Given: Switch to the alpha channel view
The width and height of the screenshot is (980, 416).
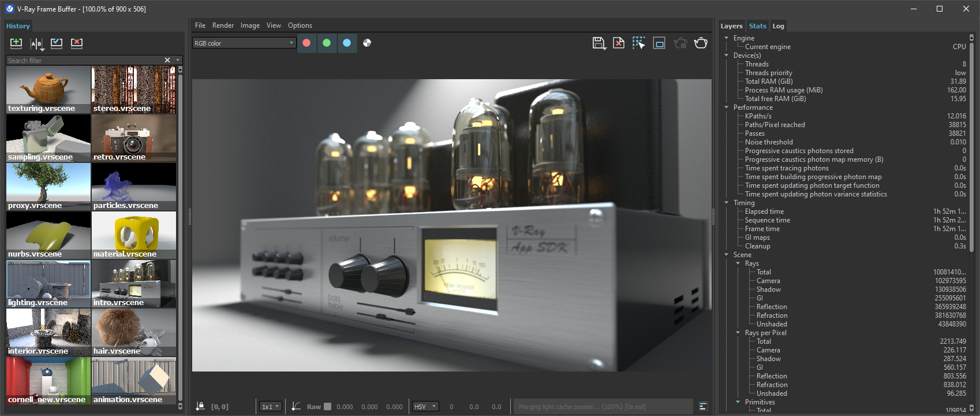Looking at the screenshot, I should click(367, 43).
